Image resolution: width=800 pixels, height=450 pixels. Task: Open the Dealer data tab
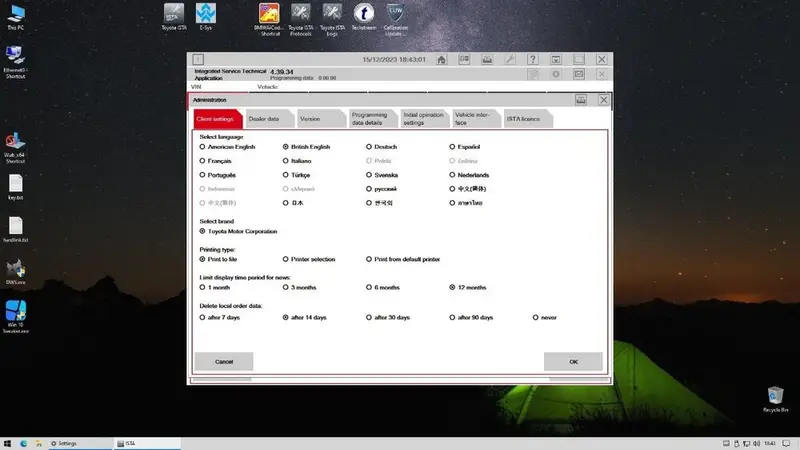click(269, 119)
